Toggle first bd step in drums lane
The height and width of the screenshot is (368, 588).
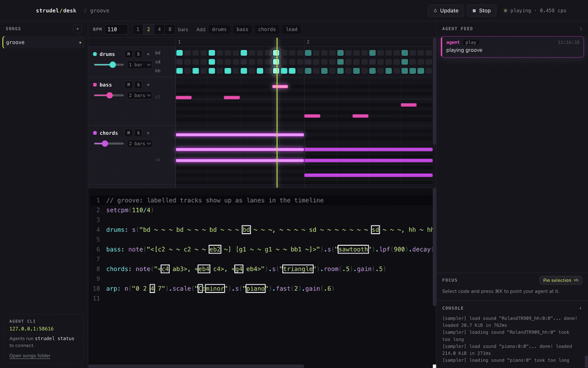coord(180,53)
